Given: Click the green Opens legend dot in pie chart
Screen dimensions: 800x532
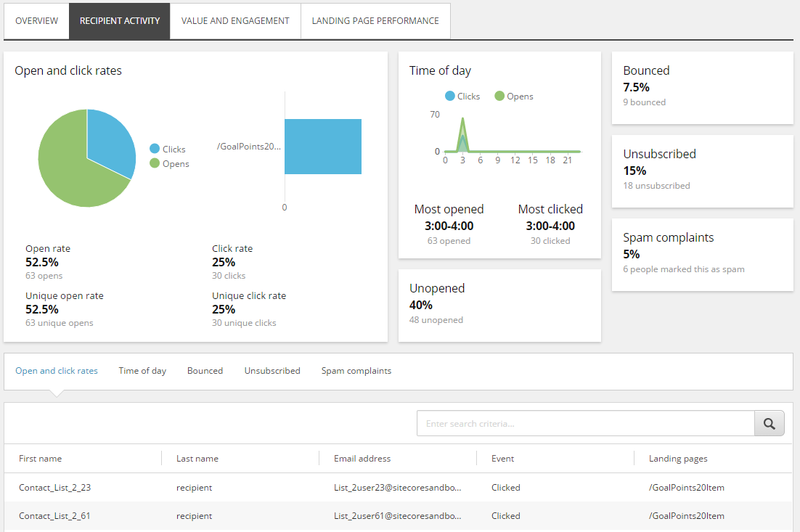Looking at the screenshot, I should [x=155, y=163].
